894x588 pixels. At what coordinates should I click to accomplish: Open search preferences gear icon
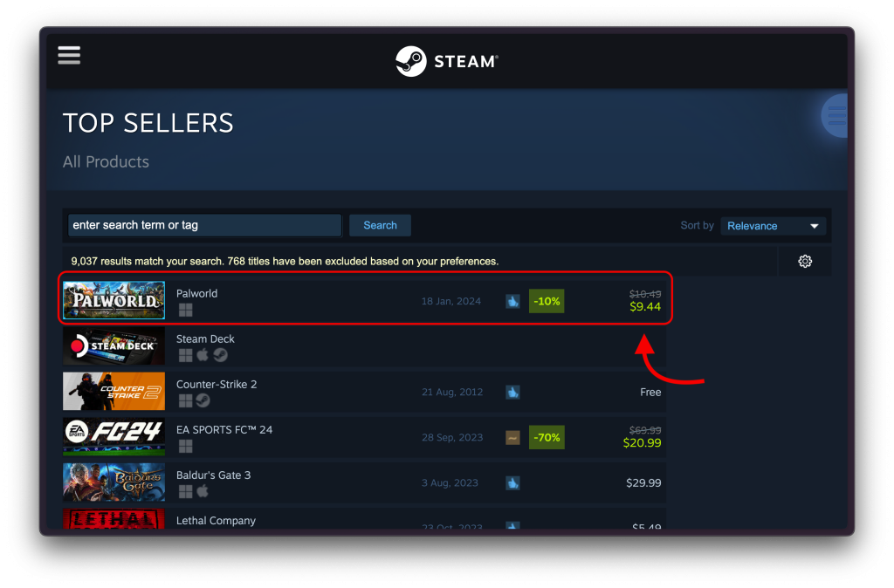(804, 261)
